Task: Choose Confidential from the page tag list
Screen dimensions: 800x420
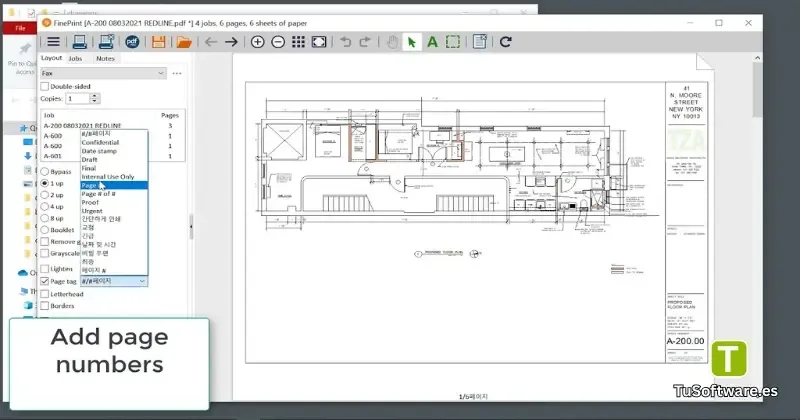Action: [x=114, y=142]
